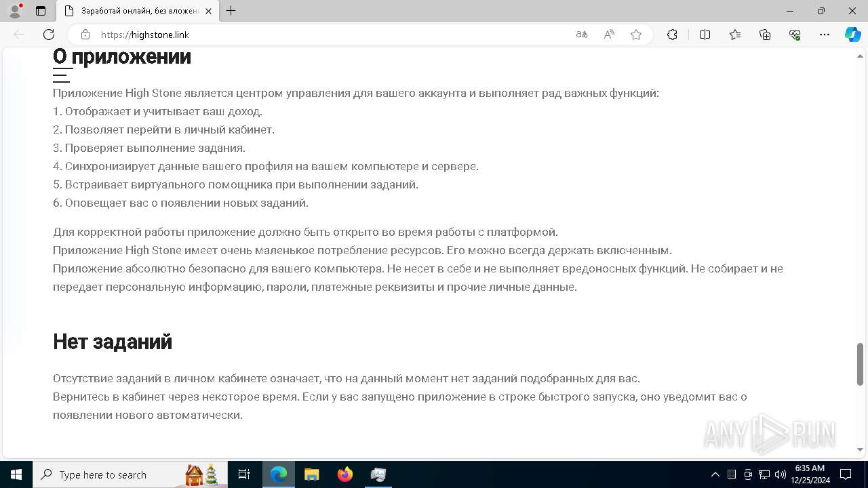
Task: Close the highstone.link browser tab
Action: 208,11
